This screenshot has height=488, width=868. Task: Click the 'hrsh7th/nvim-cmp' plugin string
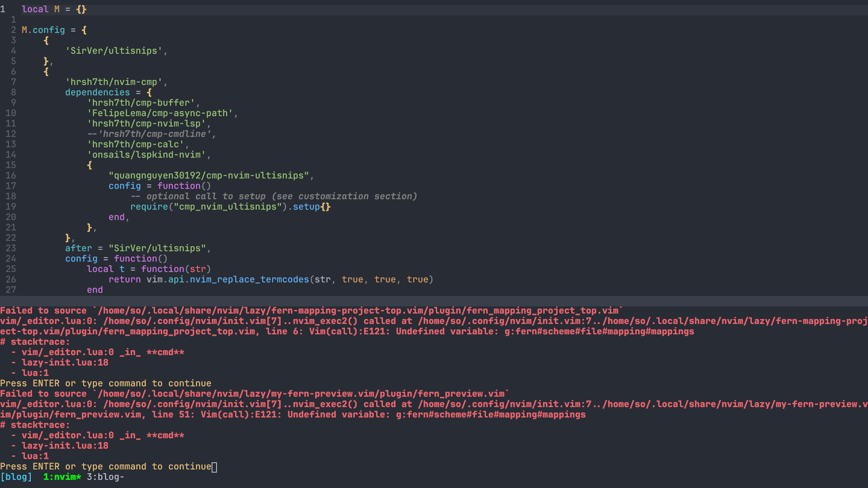pos(114,82)
